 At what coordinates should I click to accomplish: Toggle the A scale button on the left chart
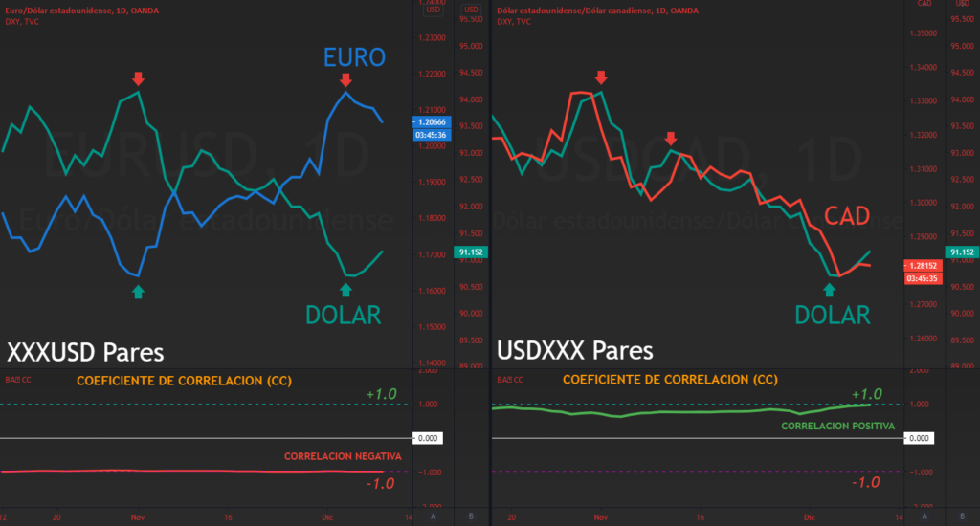(433, 516)
